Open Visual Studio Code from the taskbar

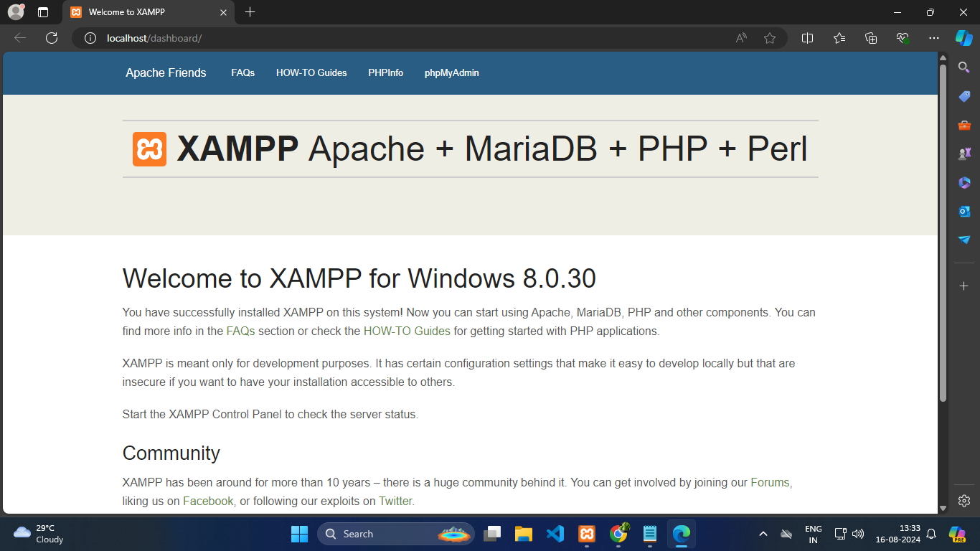tap(555, 534)
